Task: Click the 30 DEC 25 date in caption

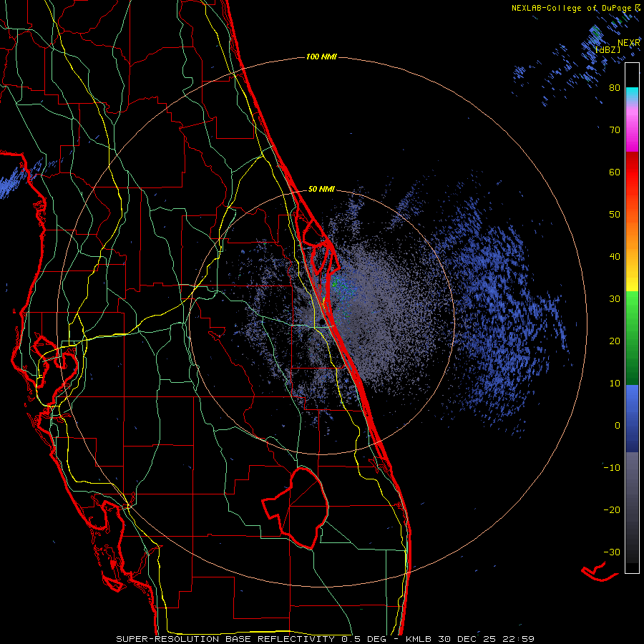Action: pyautogui.click(x=469, y=639)
